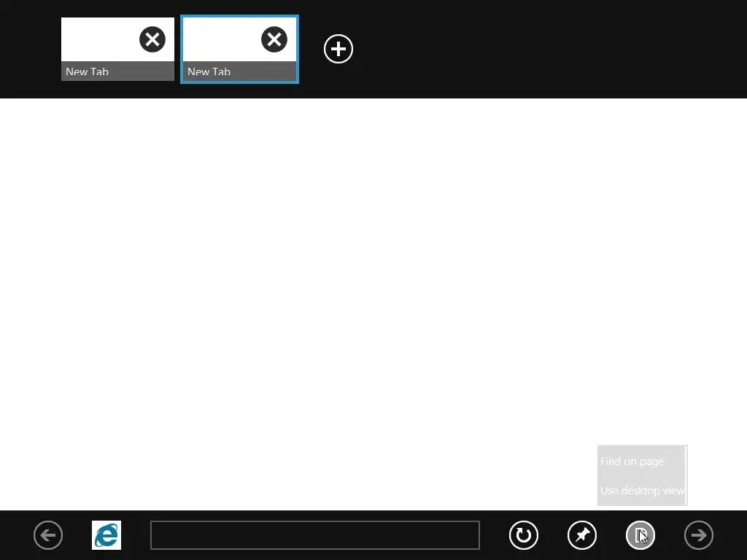Close the first New Tab thumbnail
747x560 pixels.
click(x=152, y=39)
